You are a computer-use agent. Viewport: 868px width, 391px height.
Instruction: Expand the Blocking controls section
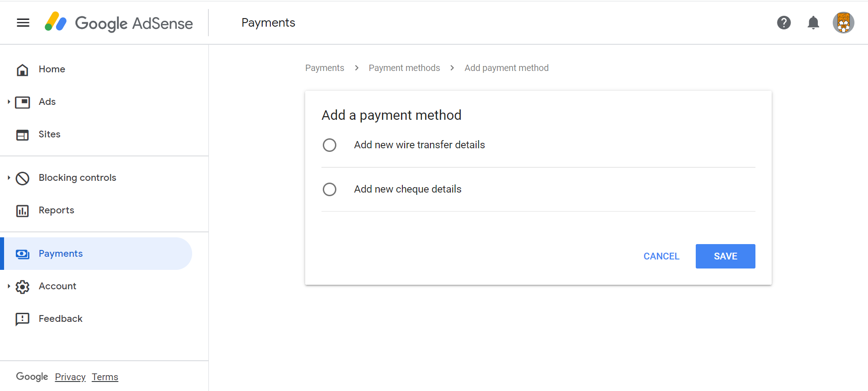click(x=9, y=178)
